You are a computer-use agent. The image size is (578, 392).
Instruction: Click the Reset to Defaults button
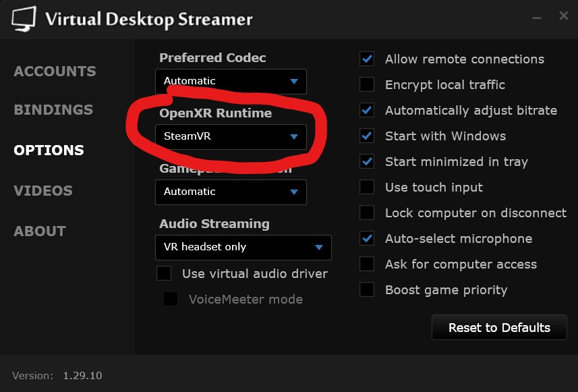[499, 328]
